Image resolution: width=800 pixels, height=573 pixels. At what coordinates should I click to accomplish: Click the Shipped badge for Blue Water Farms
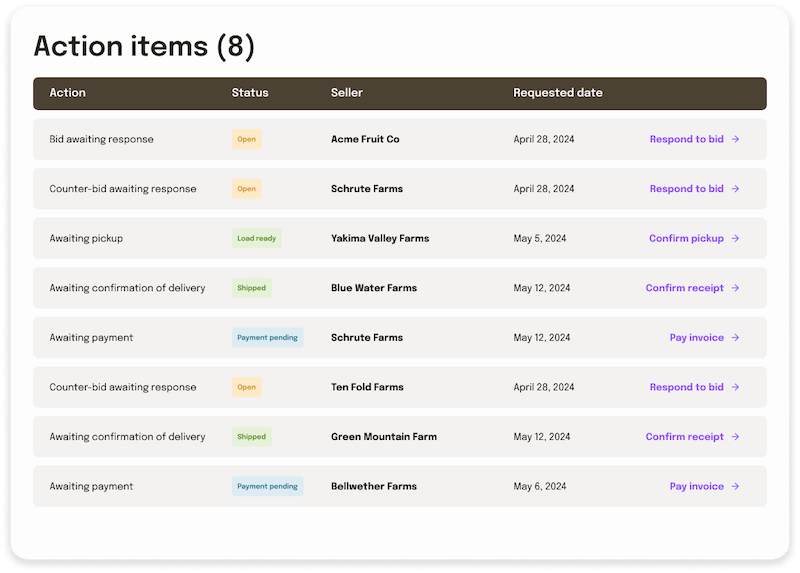tap(252, 288)
